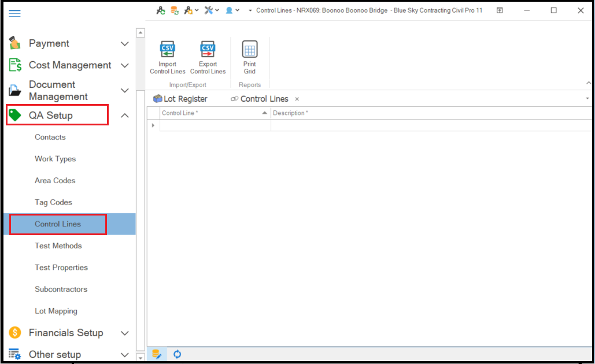Open Print Grid report
This screenshot has width=595, height=364.
click(249, 50)
